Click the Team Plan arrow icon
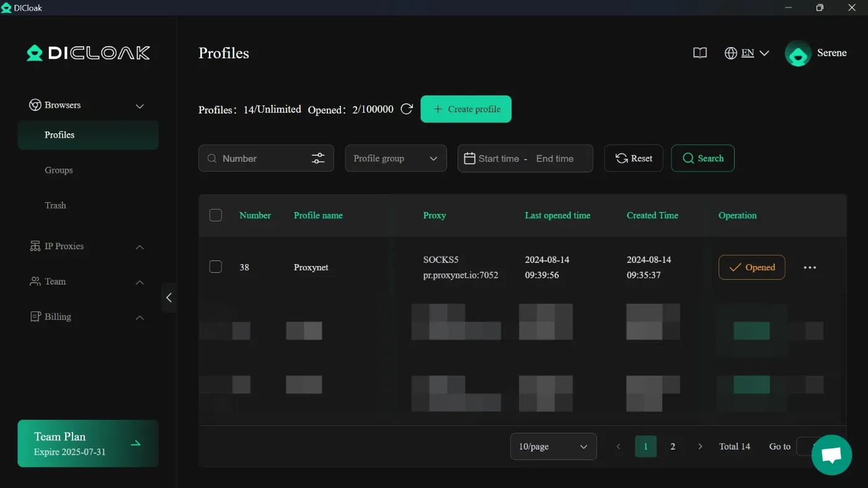The image size is (868, 488). click(x=136, y=443)
